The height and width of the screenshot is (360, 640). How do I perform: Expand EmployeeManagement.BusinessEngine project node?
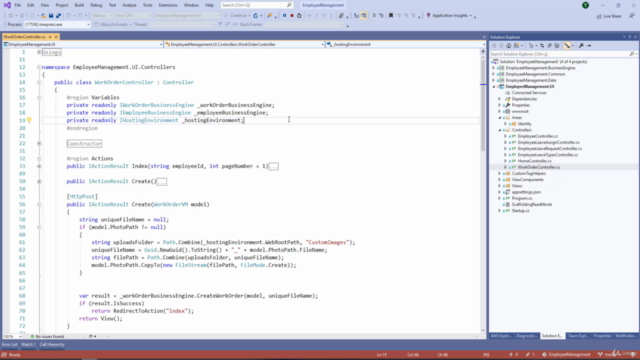coord(493,68)
